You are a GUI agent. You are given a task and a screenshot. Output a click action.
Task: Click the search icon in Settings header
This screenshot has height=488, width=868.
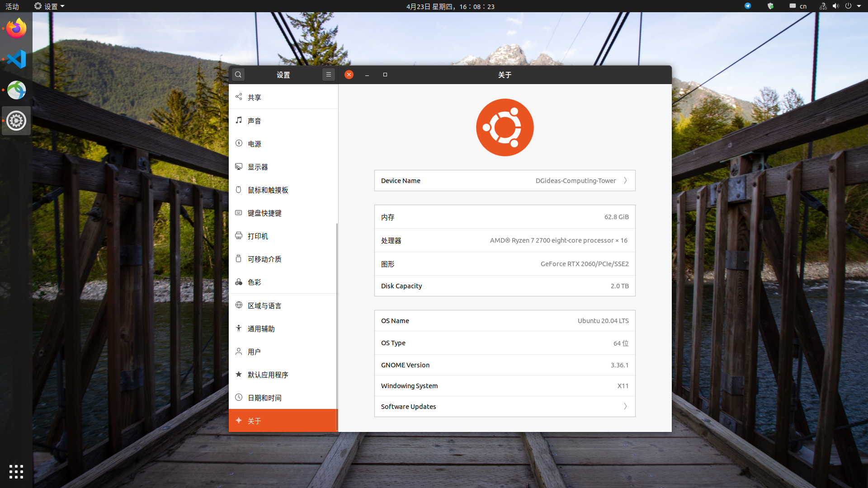(238, 75)
